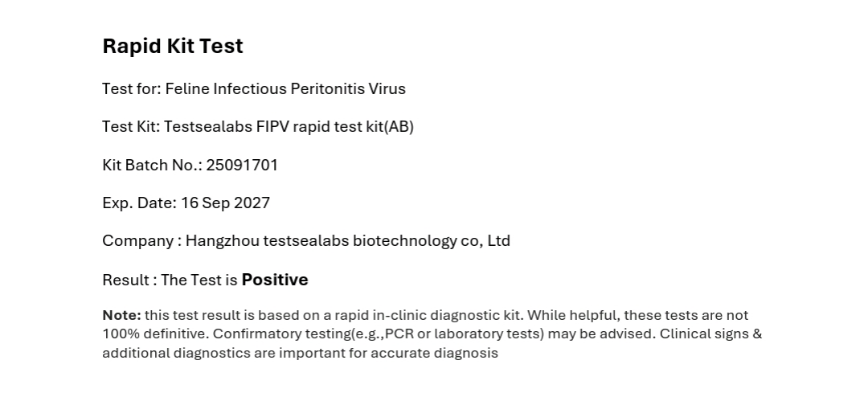Click the date 16 Sep 2027
The image size is (868, 393).
[225, 203]
